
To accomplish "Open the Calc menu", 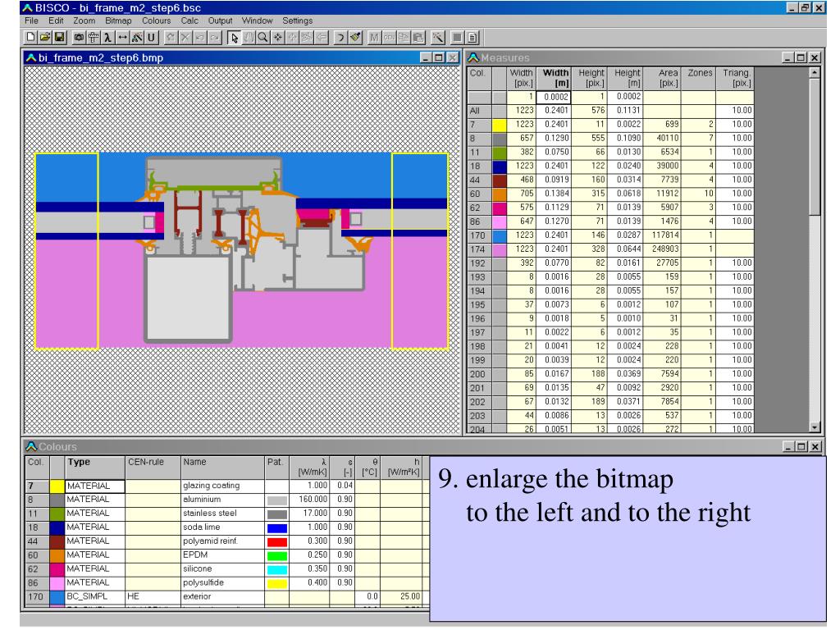I will 189,21.
